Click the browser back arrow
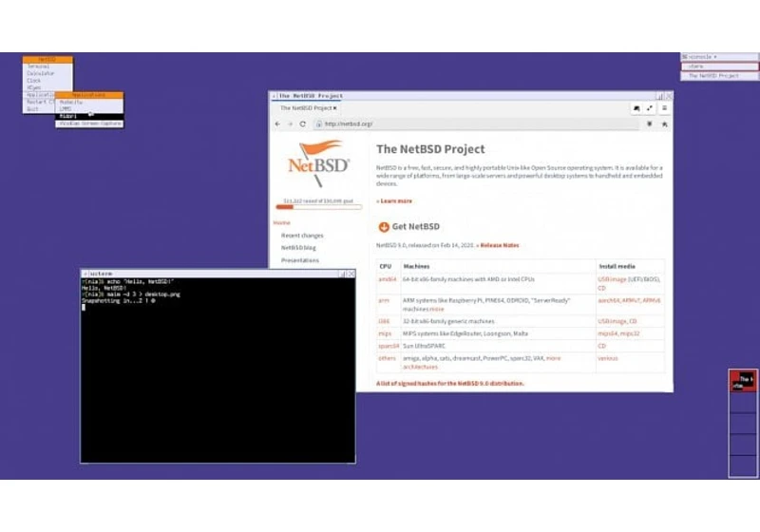The image size is (760, 532). click(x=277, y=124)
